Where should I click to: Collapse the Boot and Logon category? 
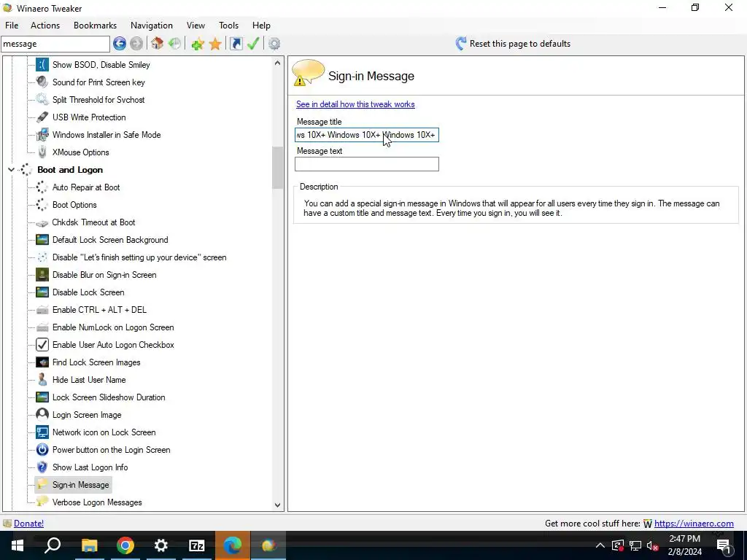tap(11, 169)
